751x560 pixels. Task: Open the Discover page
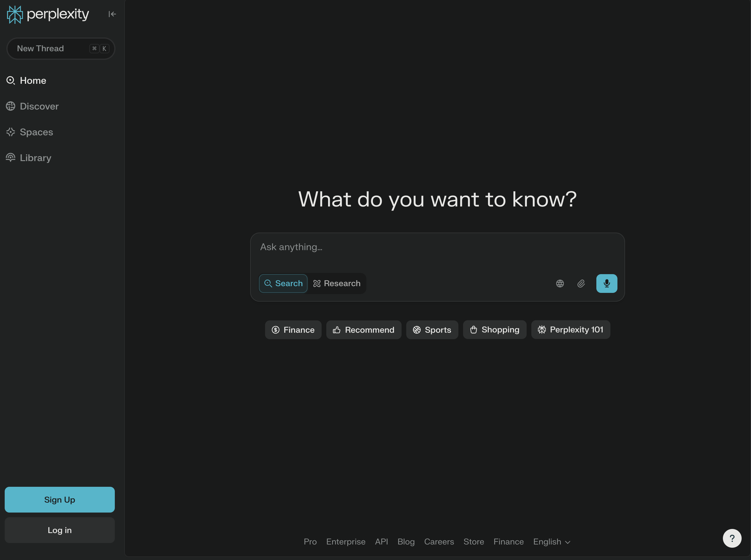(33, 106)
